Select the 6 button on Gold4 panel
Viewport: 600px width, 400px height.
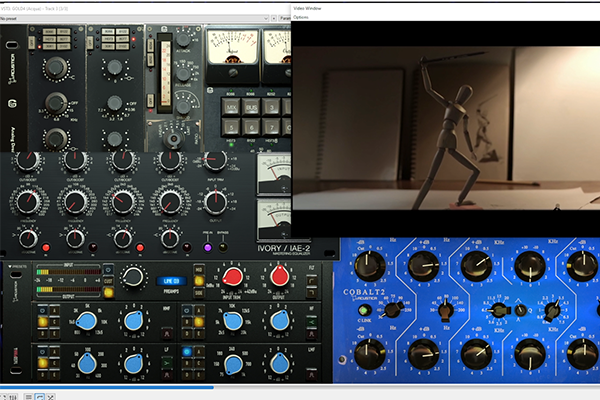click(251, 127)
